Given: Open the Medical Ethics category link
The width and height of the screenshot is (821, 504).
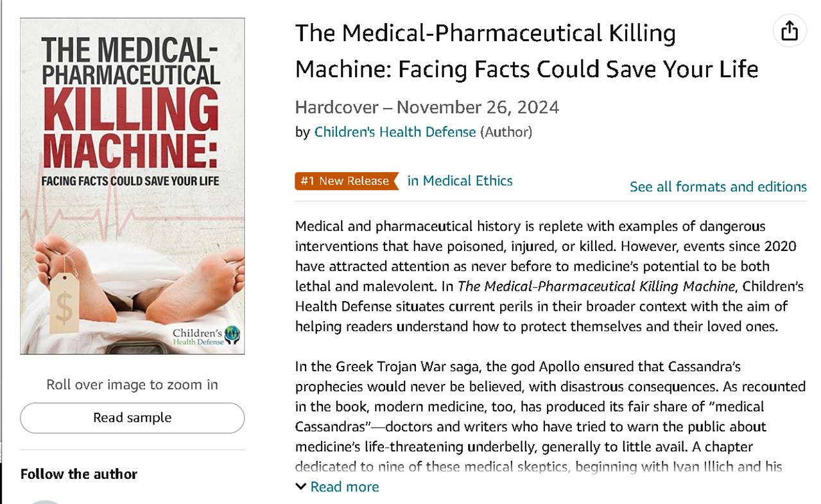Looking at the screenshot, I should 460,181.
